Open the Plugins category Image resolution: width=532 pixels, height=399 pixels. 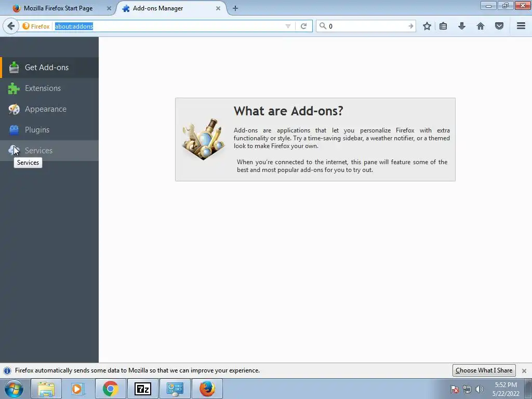coord(49,129)
